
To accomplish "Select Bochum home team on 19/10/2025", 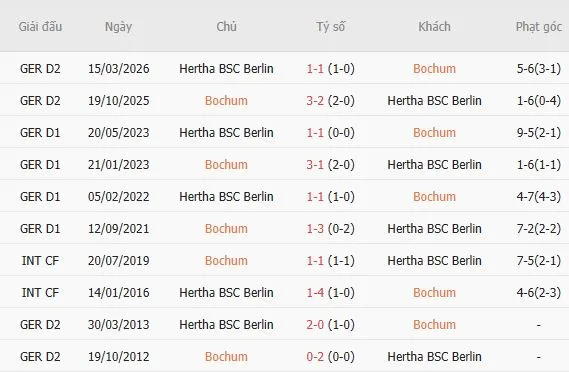I will 226,101.
